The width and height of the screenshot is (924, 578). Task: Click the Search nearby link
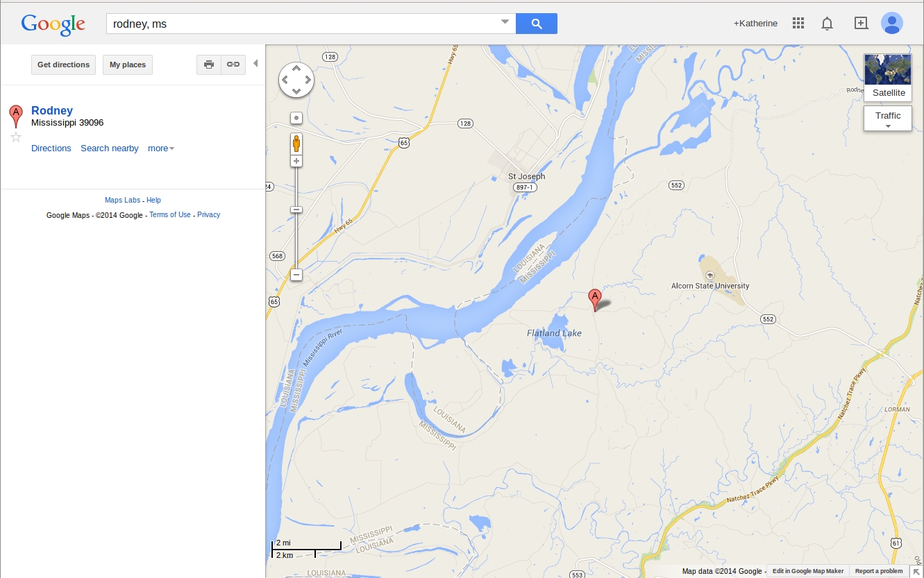pos(110,148)
